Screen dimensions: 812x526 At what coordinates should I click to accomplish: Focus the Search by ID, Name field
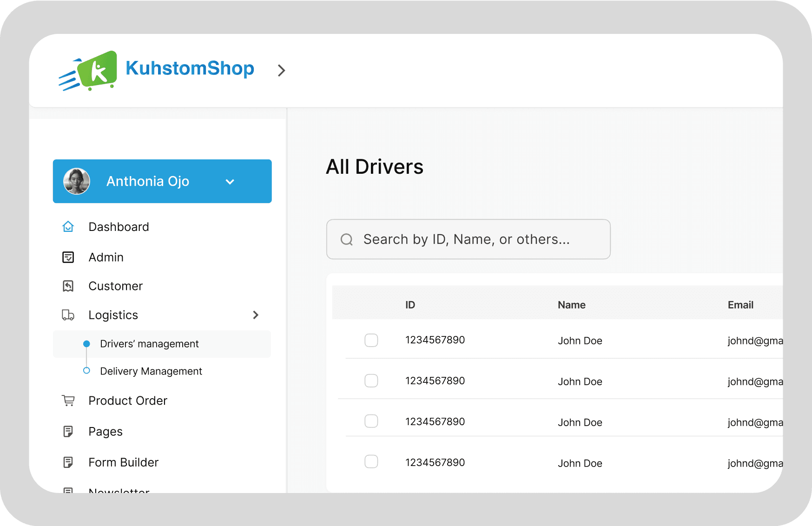tap(469, 239)
